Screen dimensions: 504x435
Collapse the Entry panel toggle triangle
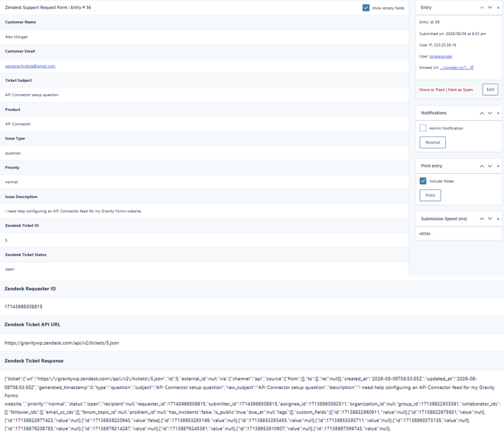(x=498, y=7)
